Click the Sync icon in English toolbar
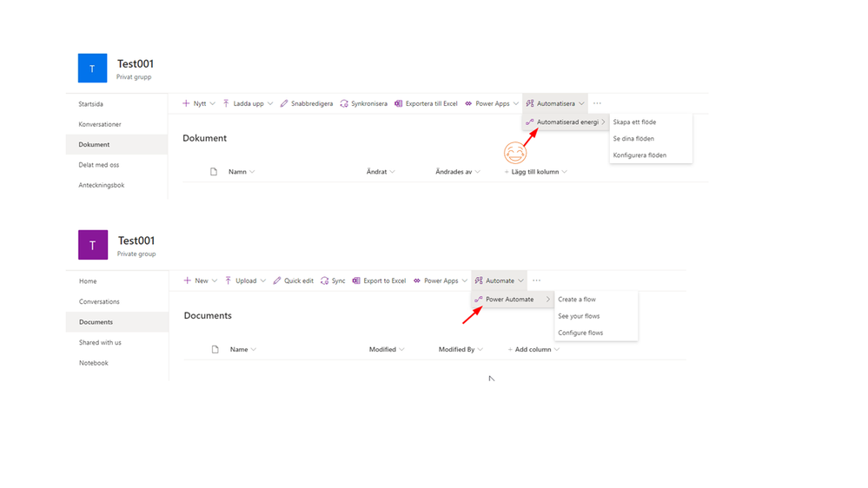 click(x=324, y=280)
